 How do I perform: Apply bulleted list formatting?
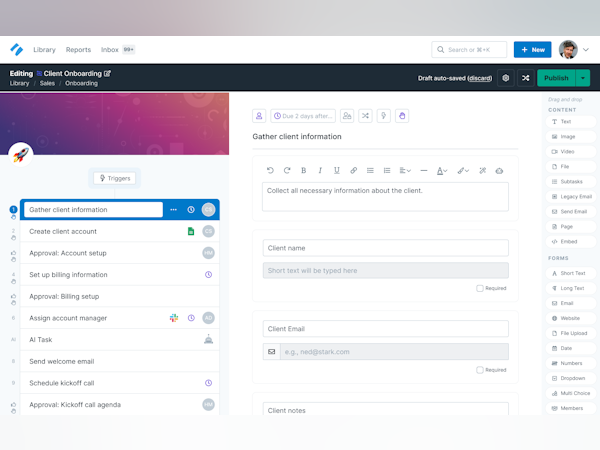(x=370, y=170)
